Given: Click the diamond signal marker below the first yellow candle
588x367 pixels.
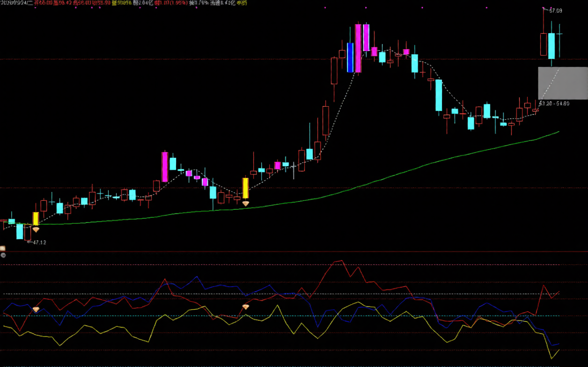Looking at the screenshot, I should click(36, 230).
